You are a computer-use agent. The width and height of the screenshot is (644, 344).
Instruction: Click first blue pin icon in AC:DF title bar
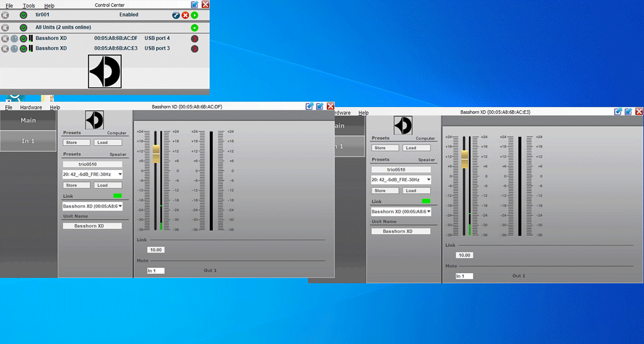coord(310,106)
